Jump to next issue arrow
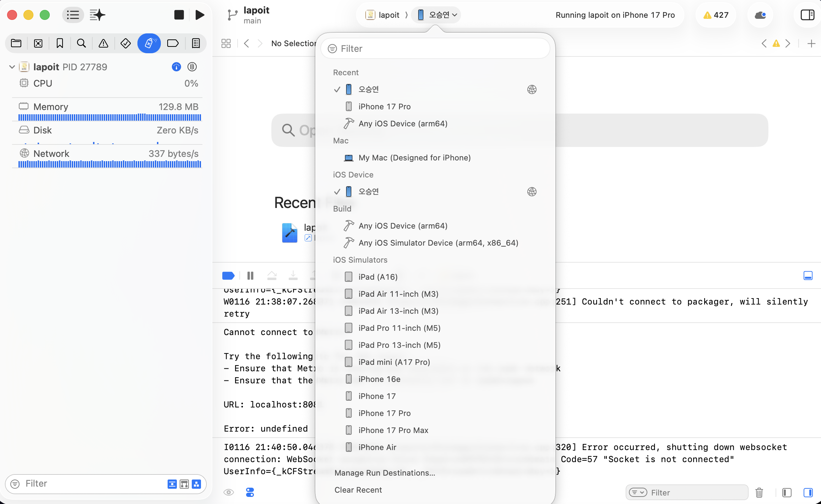 click(788, 43)
